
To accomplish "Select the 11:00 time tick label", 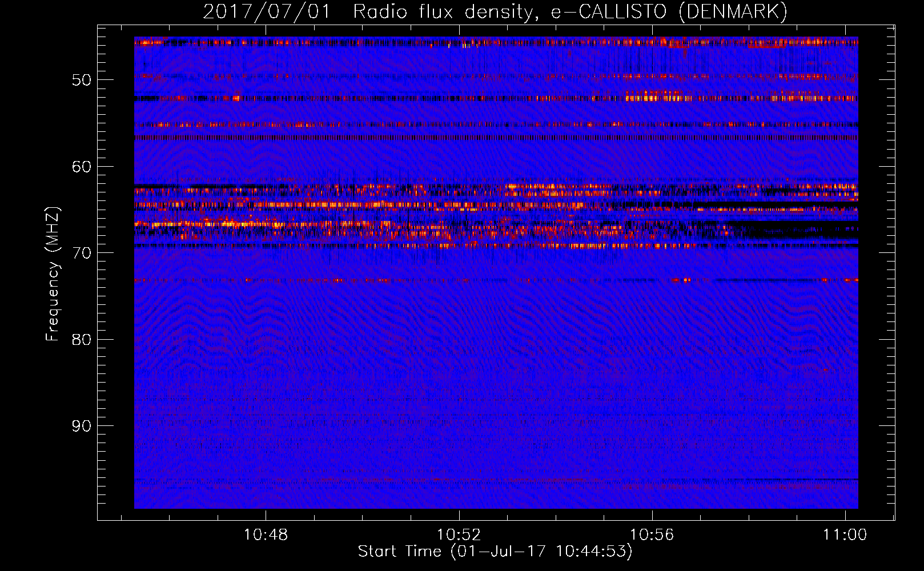I will (x=845, y=535).
